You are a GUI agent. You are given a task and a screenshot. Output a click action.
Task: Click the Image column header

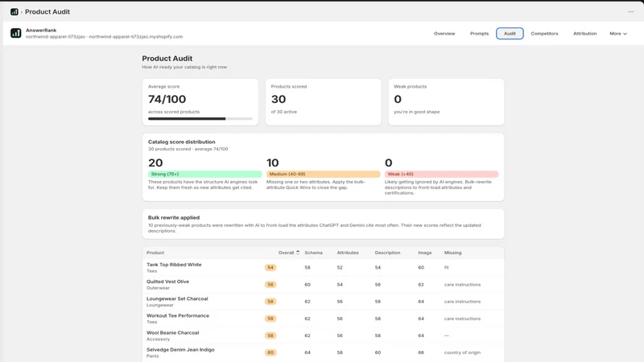coord(425,253)
